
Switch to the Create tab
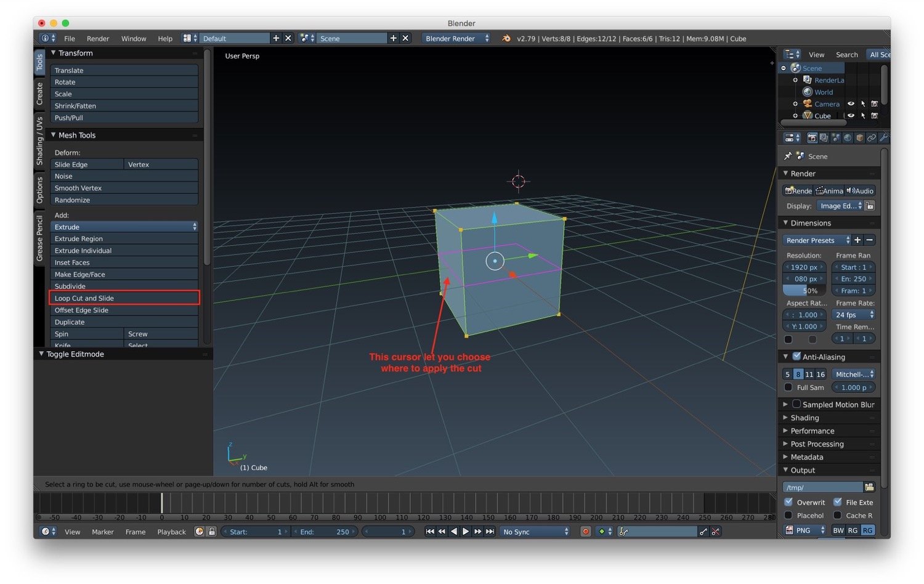[39, 93]
